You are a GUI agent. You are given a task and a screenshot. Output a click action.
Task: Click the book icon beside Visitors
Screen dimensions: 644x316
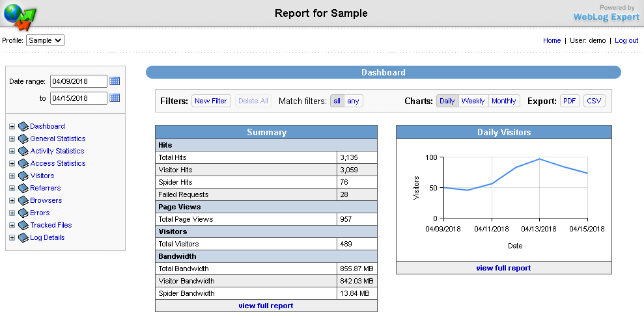[23, 176]
